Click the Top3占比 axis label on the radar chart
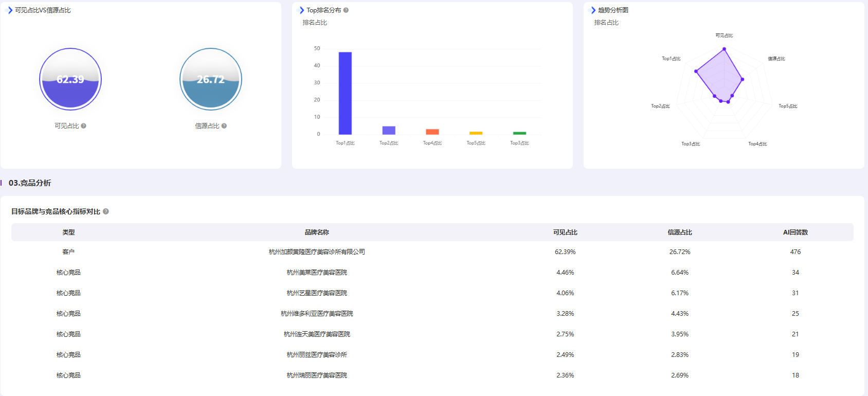This screenshot has height=396, width=868. pos(691,144)
